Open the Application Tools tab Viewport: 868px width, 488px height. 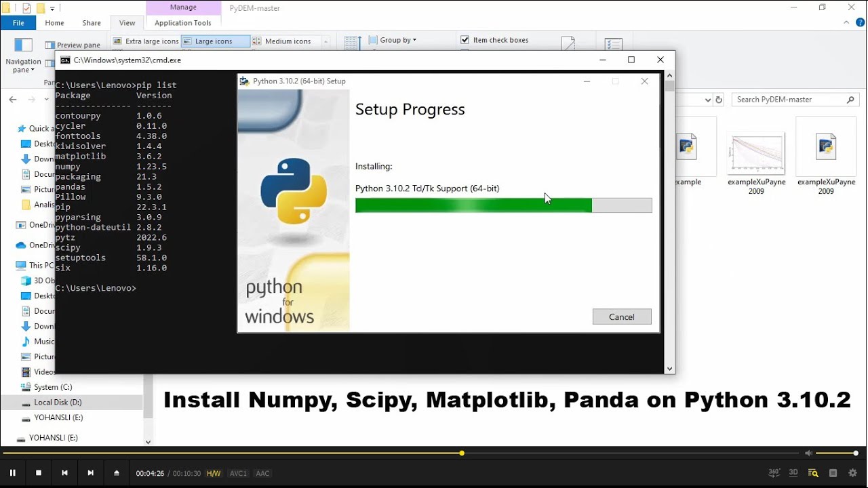pyautogui.click(x=183, y=22)
